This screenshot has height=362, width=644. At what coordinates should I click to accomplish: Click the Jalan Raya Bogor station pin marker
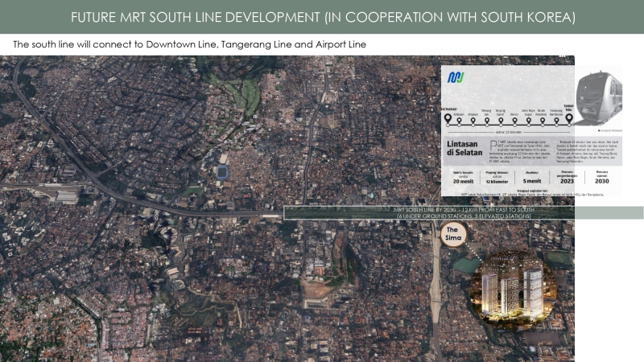(x=529, y=121)
